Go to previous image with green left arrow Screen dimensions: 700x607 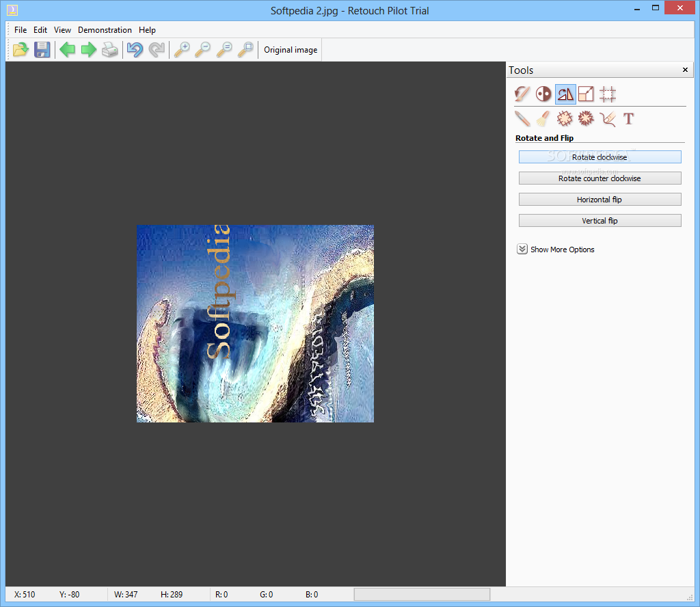pos(68,49)
